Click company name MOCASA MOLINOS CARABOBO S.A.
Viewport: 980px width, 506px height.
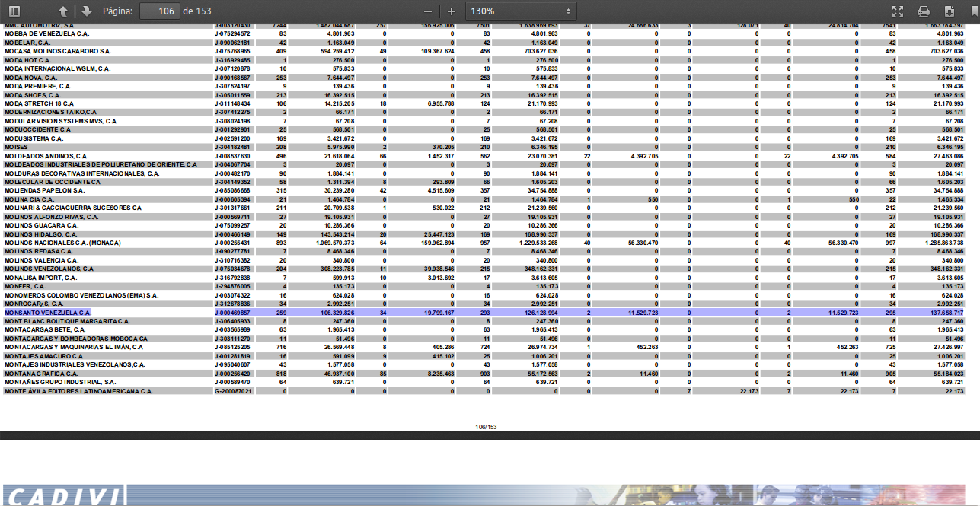[x=57, y=51]
